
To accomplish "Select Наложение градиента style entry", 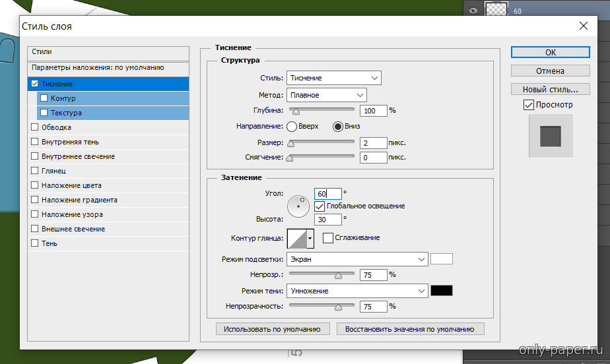I will coord(79,200).
